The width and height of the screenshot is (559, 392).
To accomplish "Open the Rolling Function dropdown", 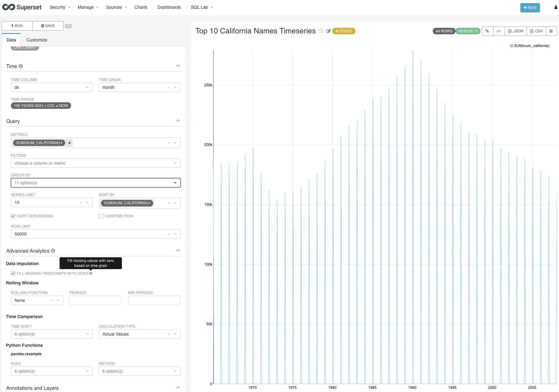I will point(37,300).
